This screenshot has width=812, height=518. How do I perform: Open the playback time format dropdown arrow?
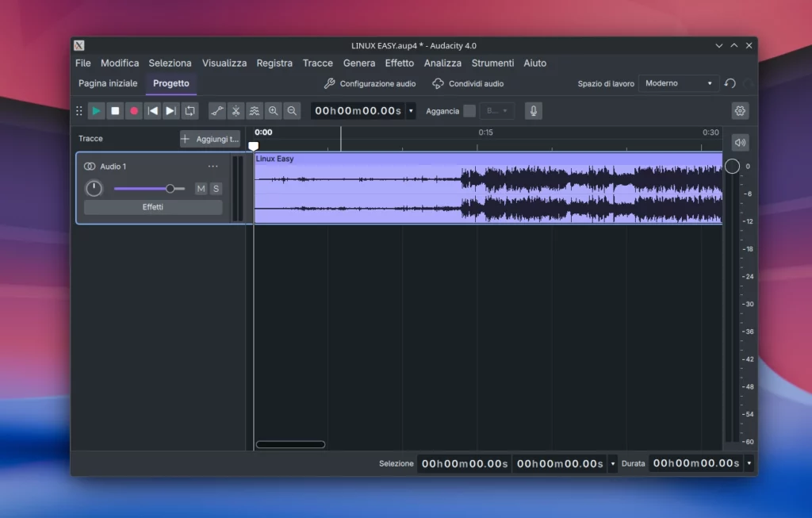(412, 111)
